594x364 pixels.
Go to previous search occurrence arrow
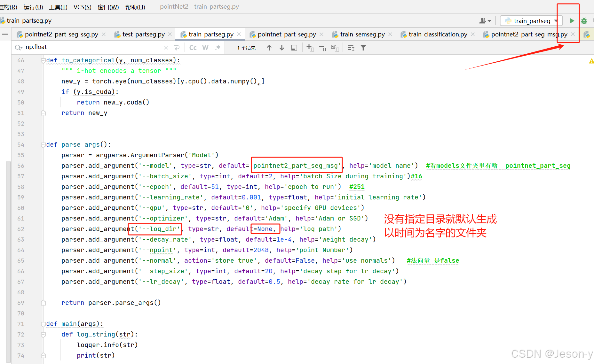point(269,48)
